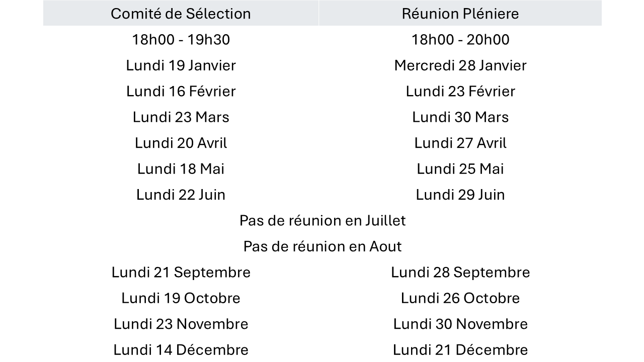Select the Lundi 30 Mars cell
The width and height of the screenshot is (644, 362).
(460, 117)
